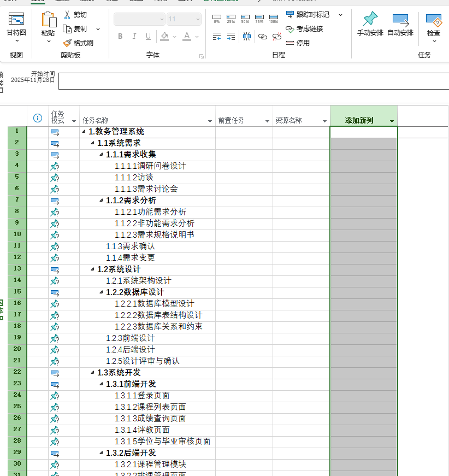Click the Outdent task icon
The width and height of the screenshot is (449, 476).
pyautogui.click(x=217, y=37)
